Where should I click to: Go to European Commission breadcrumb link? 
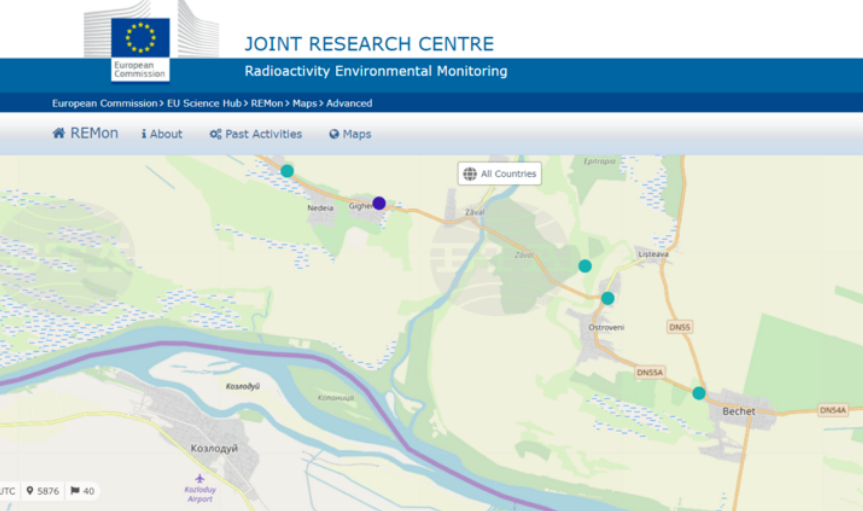click(105, 103)
